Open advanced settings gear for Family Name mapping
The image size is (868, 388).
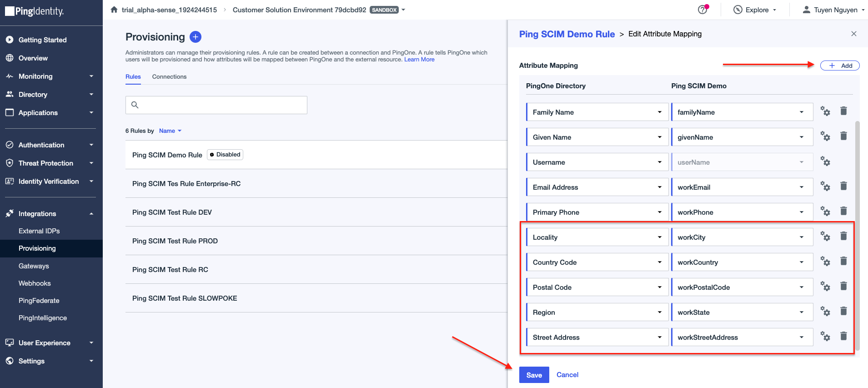pos(825,111)
